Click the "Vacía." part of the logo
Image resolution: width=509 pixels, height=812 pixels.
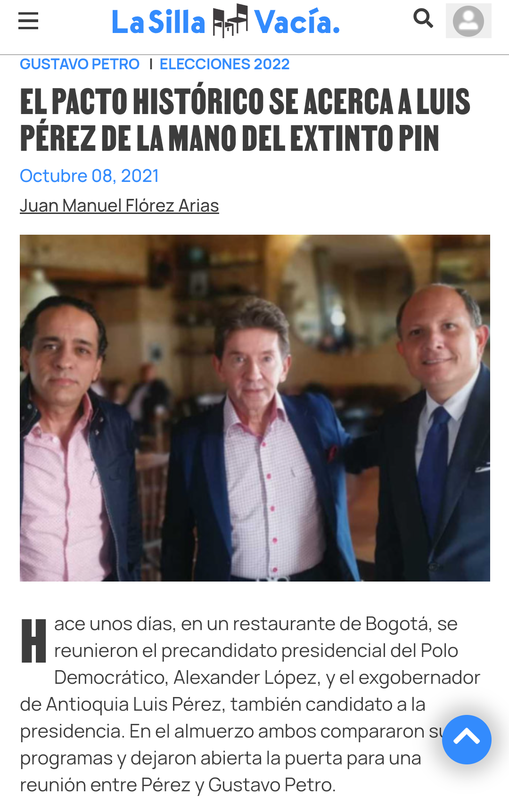click(x=297, y=22)
